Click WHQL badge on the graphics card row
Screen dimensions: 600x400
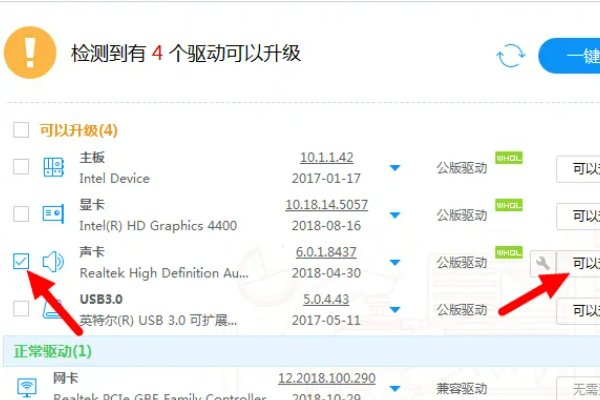[509, 205]
